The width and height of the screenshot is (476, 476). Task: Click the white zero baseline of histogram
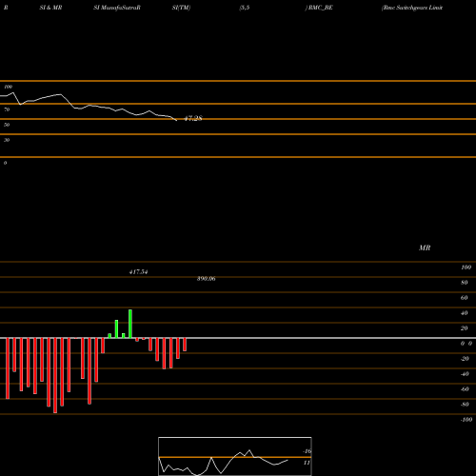pos(238,338)
